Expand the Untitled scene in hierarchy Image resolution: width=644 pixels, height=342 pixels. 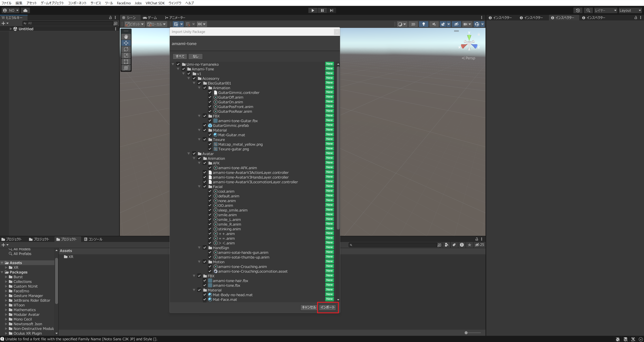[11, 29]
